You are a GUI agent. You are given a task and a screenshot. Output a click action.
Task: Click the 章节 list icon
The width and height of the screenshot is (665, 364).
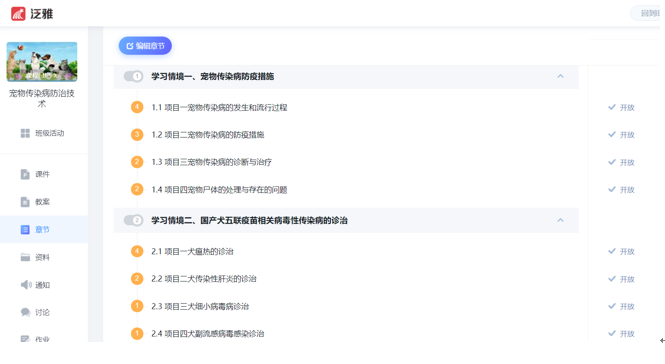pyautogui.click(x=25, y=230)
